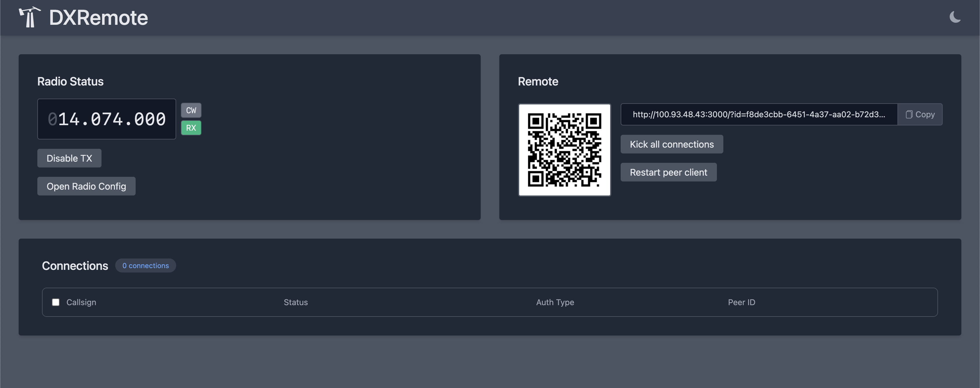
Task: Click the Callsign column header
Action: (x=81, y=302)
